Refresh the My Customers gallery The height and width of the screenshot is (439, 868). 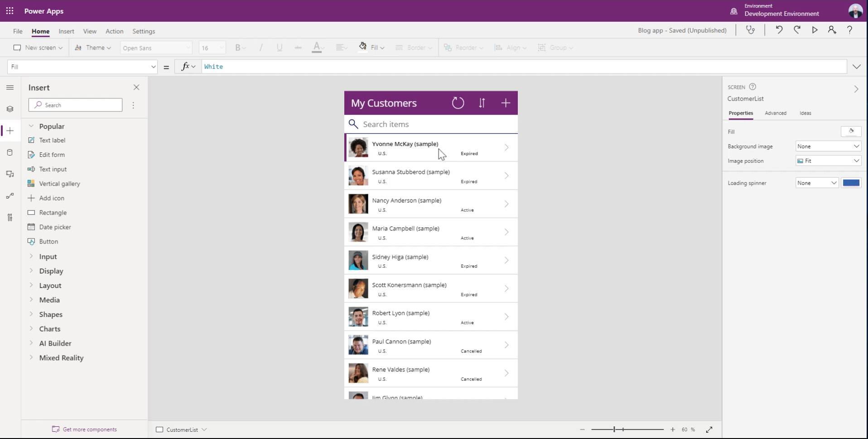coord(458,103)
